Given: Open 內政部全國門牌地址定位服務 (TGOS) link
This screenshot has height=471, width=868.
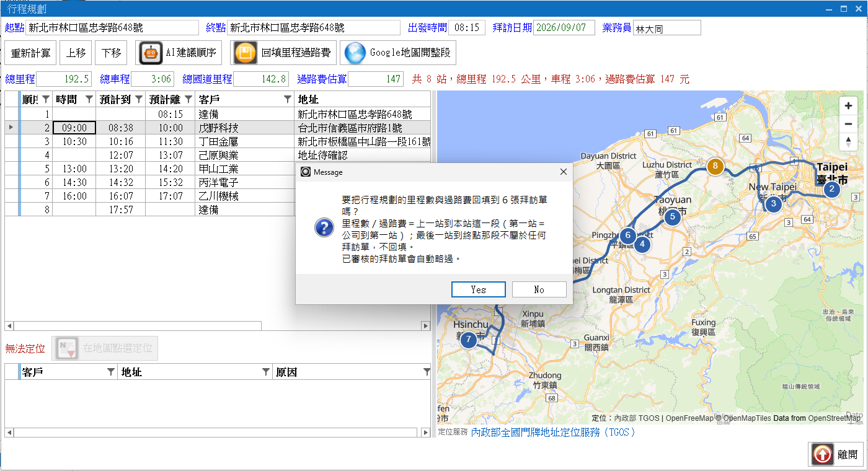Looking at the screenshot, I should point(554,432).
